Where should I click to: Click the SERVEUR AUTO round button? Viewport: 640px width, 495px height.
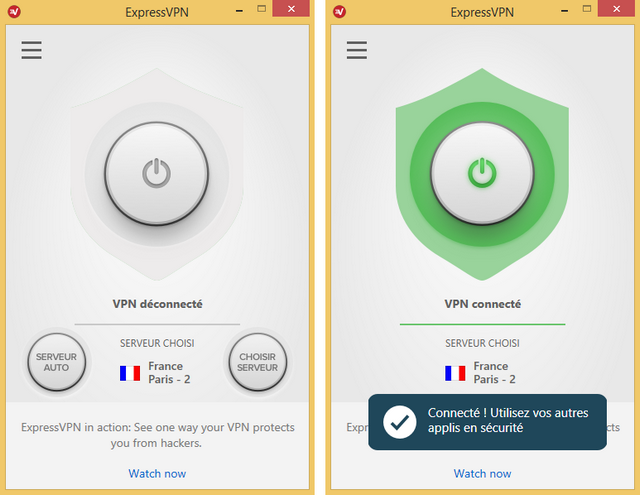point(56,362)
